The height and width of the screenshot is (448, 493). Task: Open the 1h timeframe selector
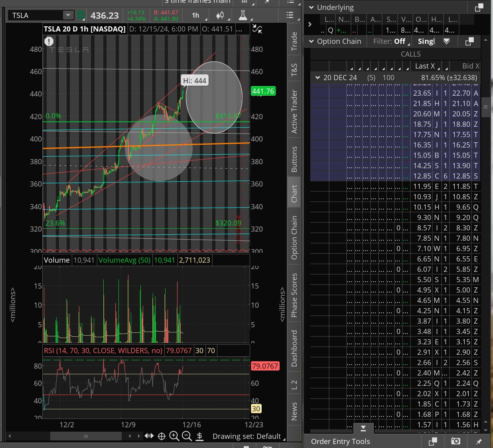pyautogui.click(x=196, y=16)
